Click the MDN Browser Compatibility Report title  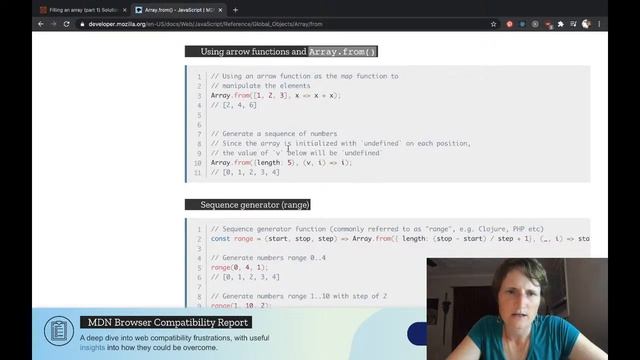166,322
